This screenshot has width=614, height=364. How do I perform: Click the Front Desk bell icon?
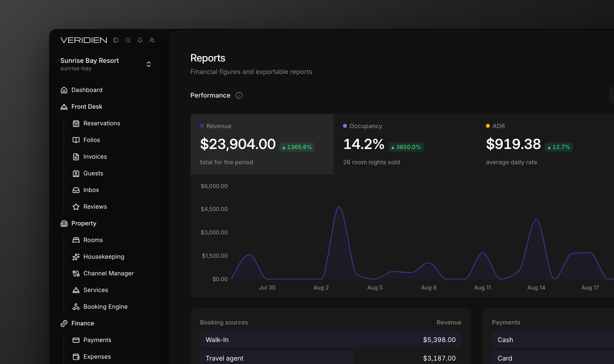(64, 107)
